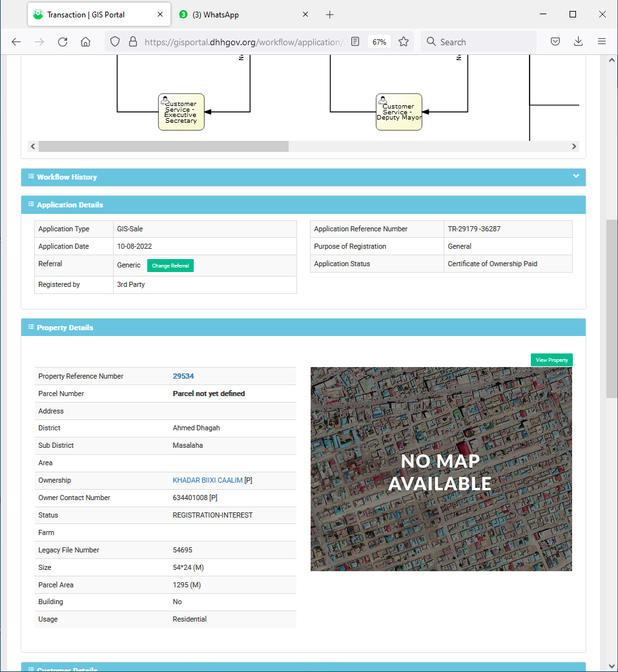Screen dimensions: 618x672
Task: Select the size value 54*24 (M)
Action: tap(189, 567)
